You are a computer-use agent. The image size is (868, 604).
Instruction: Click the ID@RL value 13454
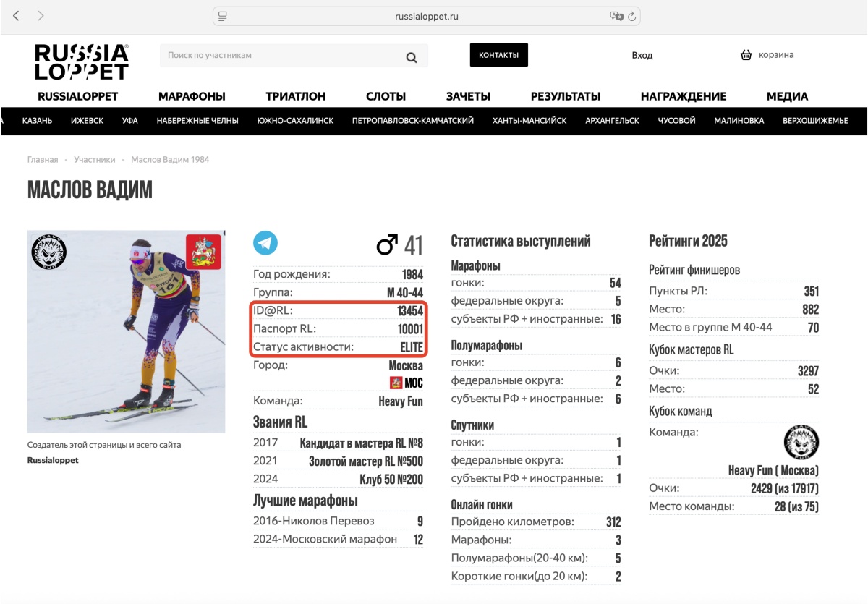[x=410, y=311]
